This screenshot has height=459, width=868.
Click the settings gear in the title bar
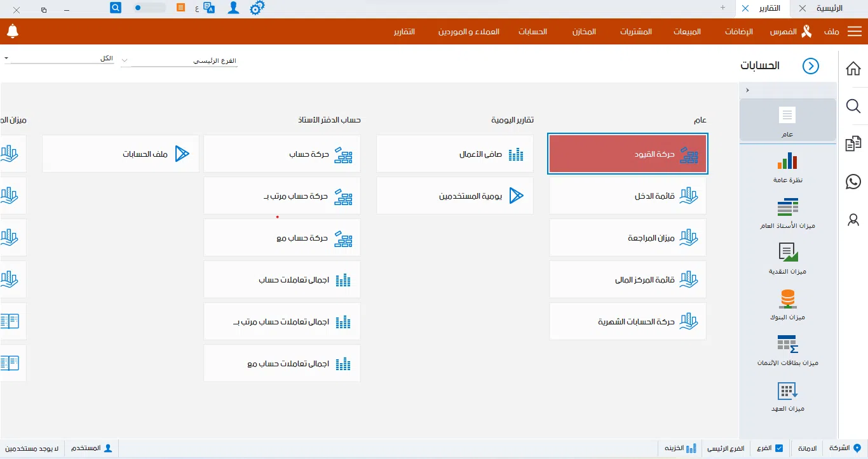click(x=257, y=8)
